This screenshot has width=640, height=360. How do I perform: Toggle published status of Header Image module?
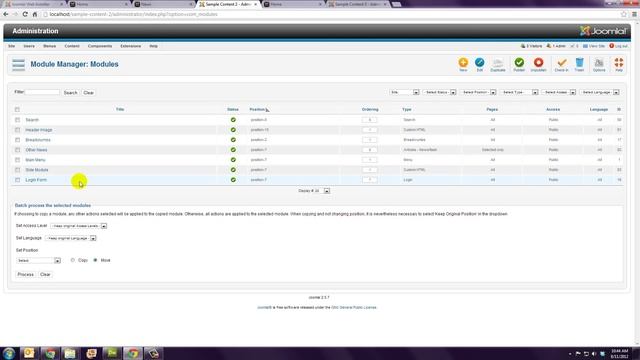[x=233, y=130]
